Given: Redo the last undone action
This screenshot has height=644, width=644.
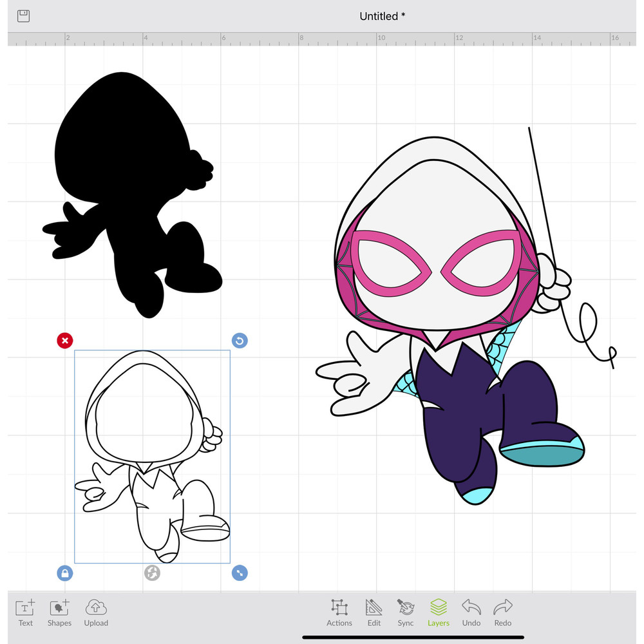Looking at the screenshot, I should pyautogui.click(x=503, y=612).
